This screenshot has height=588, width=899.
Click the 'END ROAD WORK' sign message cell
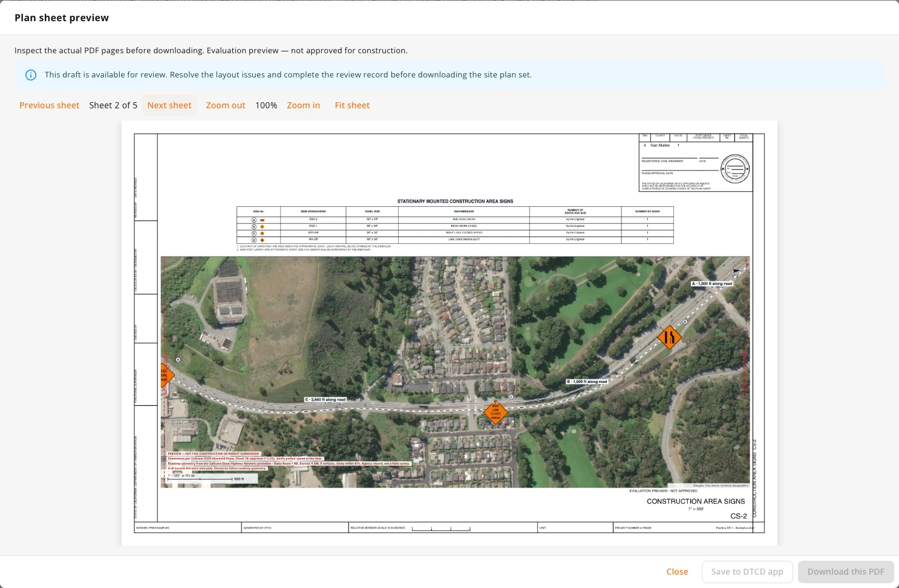[464, 220]
